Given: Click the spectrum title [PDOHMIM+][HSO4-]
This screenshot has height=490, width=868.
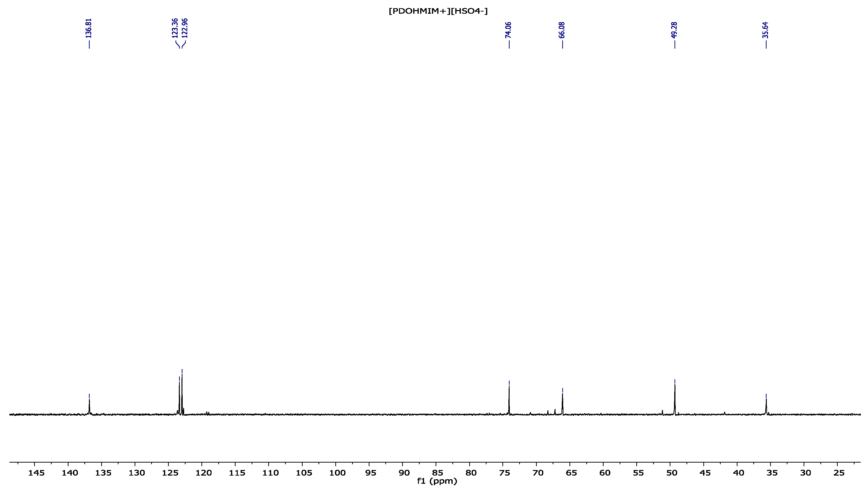Looking at the screenshot, I should click(x=438, y=11).
